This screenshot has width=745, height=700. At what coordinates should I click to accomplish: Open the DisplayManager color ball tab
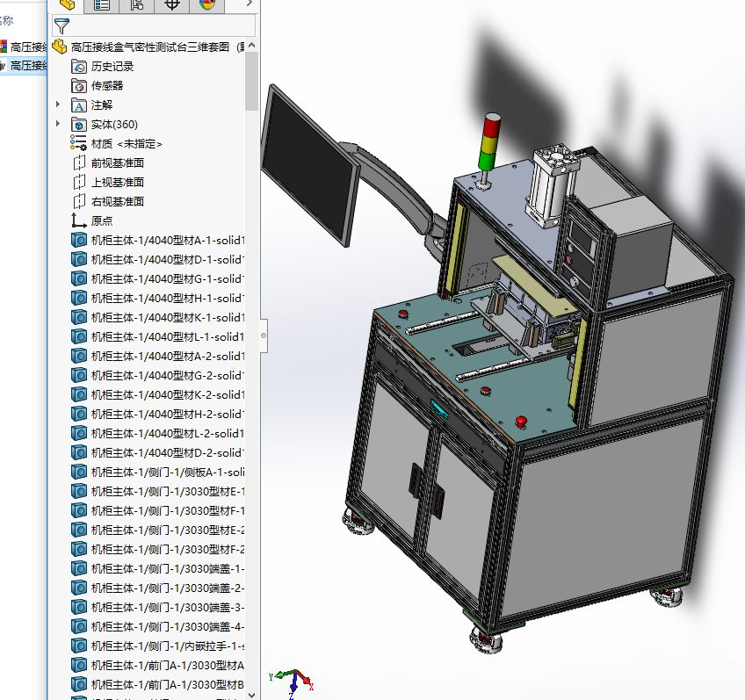207,4
